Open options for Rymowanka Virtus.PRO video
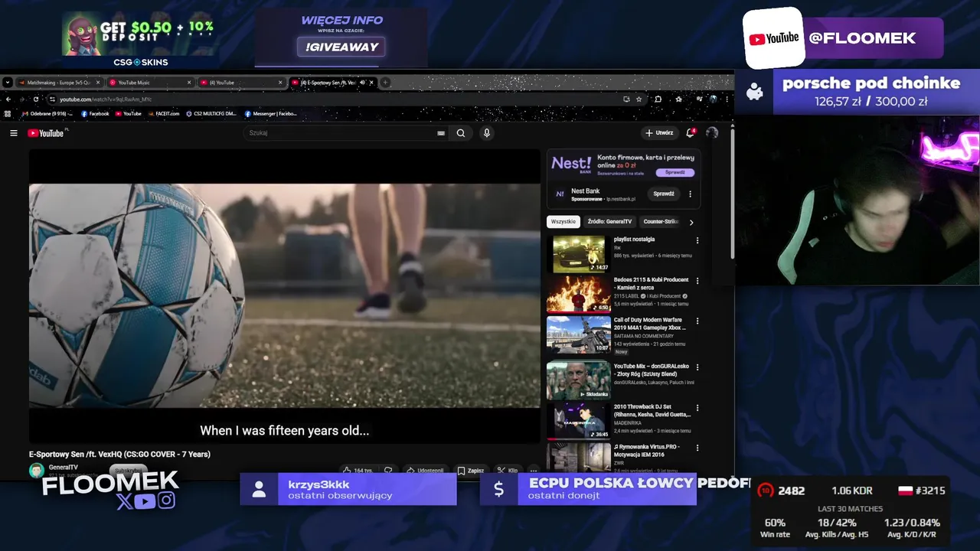The height and width of the screenshot is (551, 980). click(x=697, y=448)
